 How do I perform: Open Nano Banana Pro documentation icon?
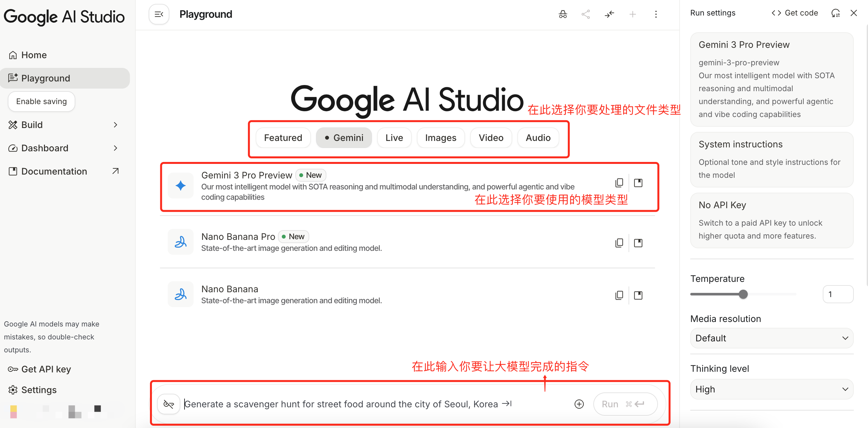(x=638, y=243)
